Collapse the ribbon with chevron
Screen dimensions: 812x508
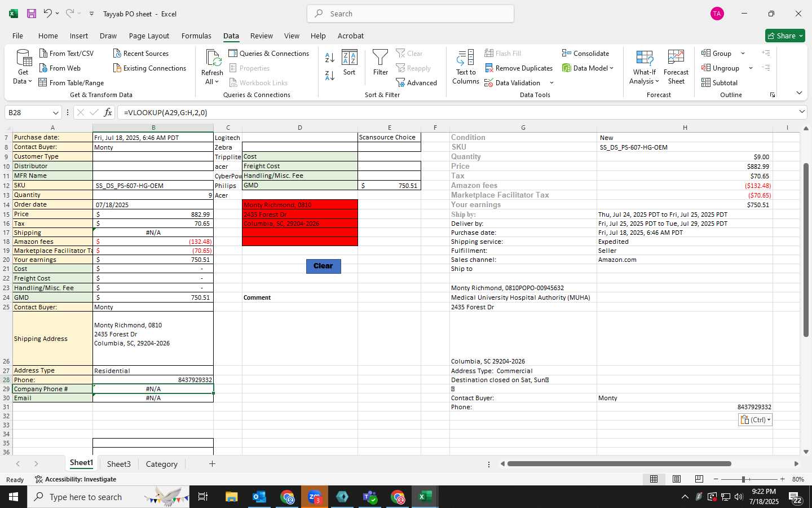pyautogui.click(x=799, y=93)
